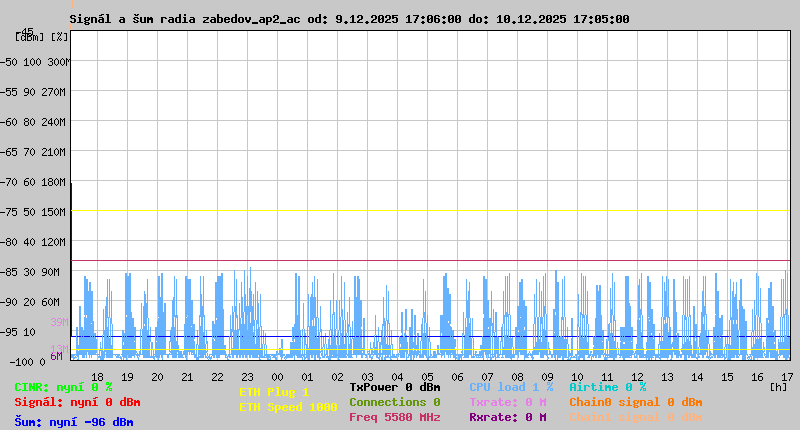Click the CPU load 1 % legend
800x430 pixels.
tap(510, 387)
